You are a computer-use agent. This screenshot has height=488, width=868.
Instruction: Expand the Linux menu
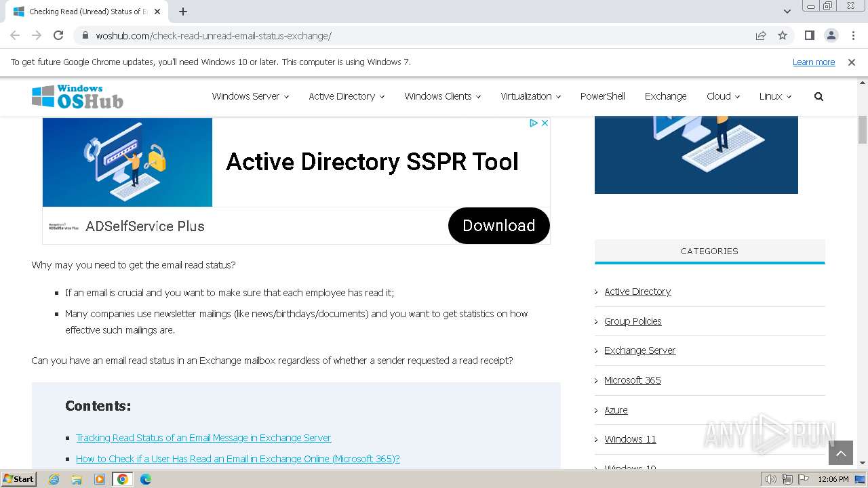coord(775,96)
